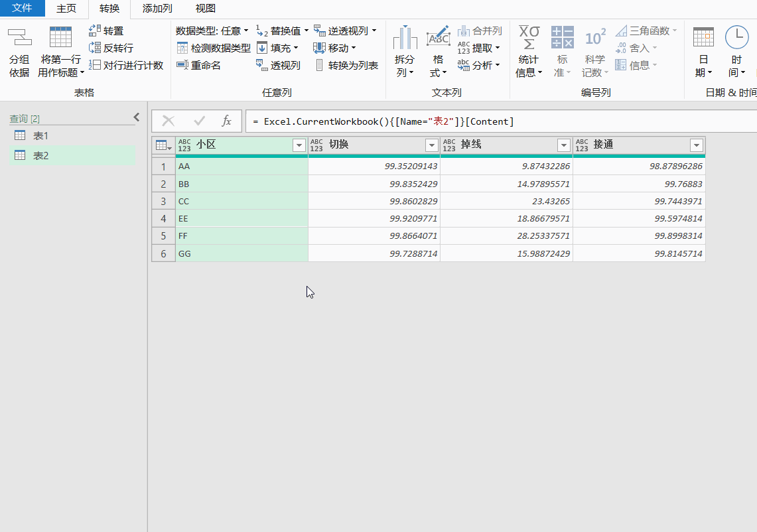Open the 文件 file tab
The height and width of the screenshot is (532, 757).
22,8
